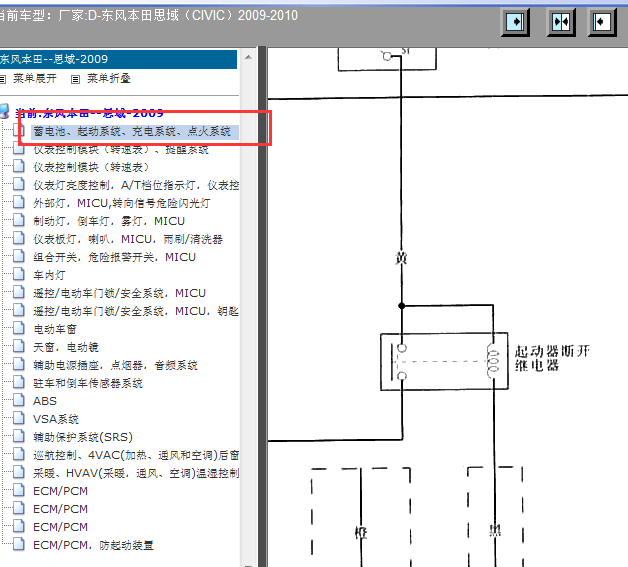
Task: Select 巡航控制、4VAC entry
Action: (x=136, y=455)
